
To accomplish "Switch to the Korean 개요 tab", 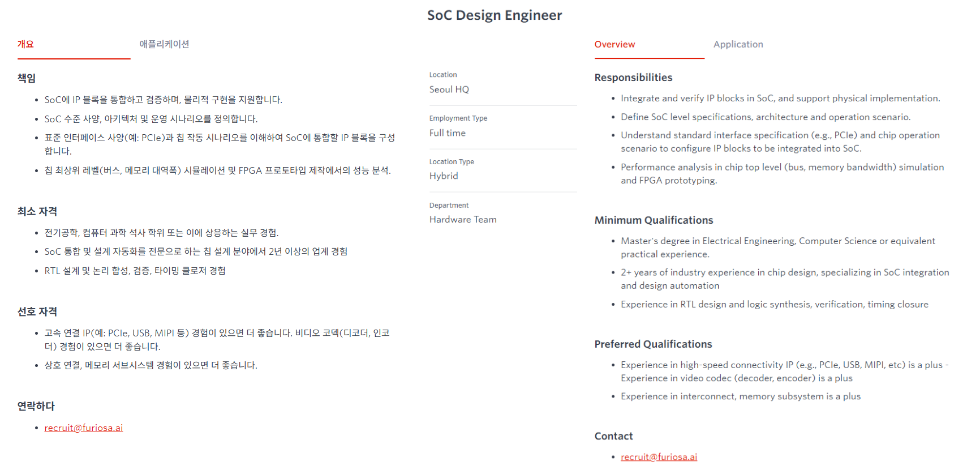I will [25, 44].
